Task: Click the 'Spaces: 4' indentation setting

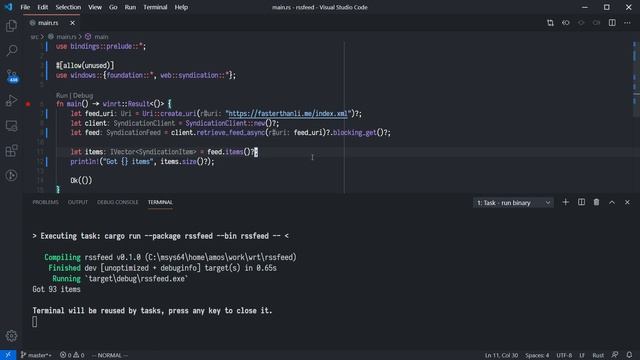Action: [x=537, y=355]
